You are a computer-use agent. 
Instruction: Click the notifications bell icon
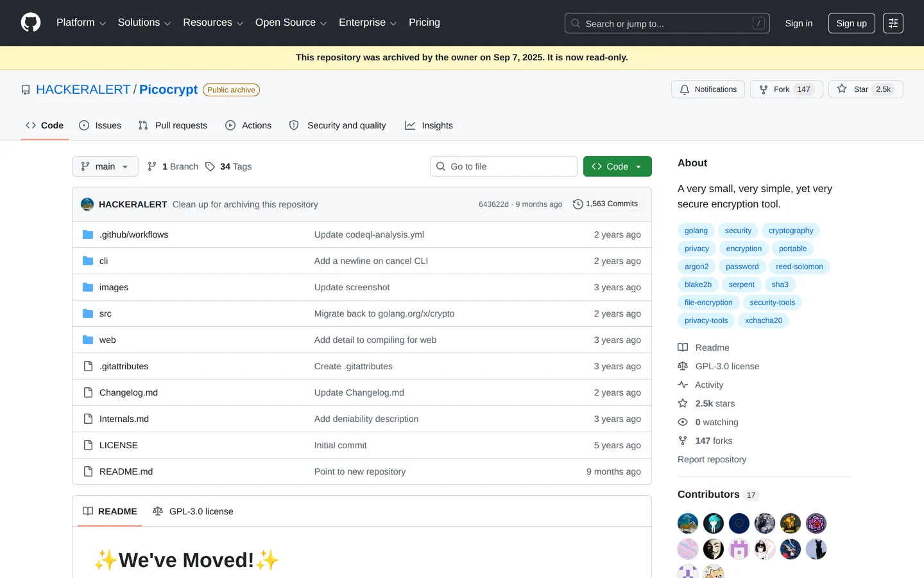coord(685,89)
